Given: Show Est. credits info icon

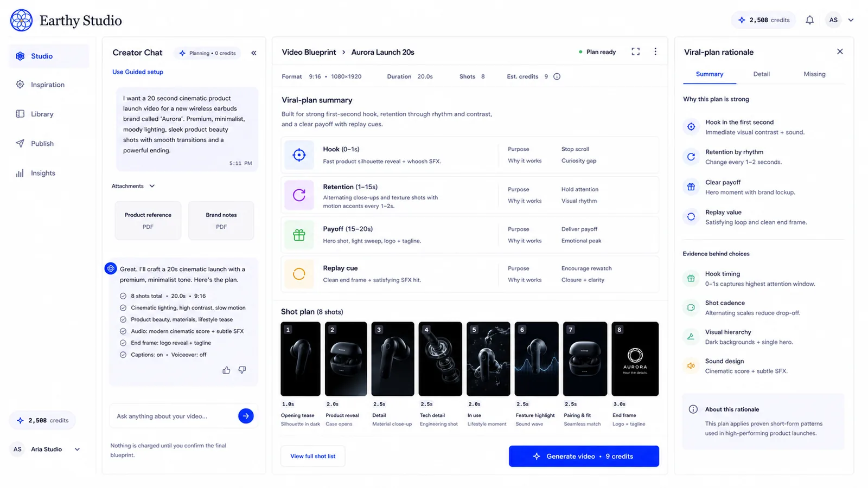Looking at the screenshot, I should [557, 76].
